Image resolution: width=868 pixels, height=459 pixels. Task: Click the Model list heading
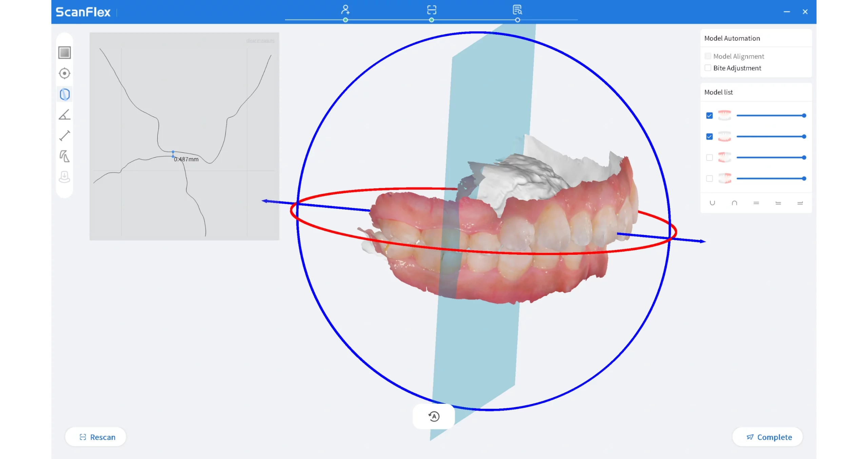pyautogui.click(x=718, y=92)
